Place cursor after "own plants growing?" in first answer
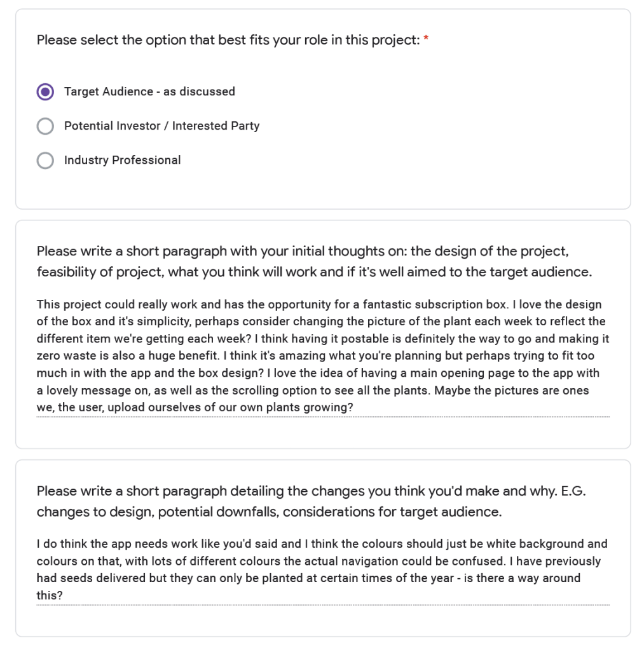 [x=353, y=407]
